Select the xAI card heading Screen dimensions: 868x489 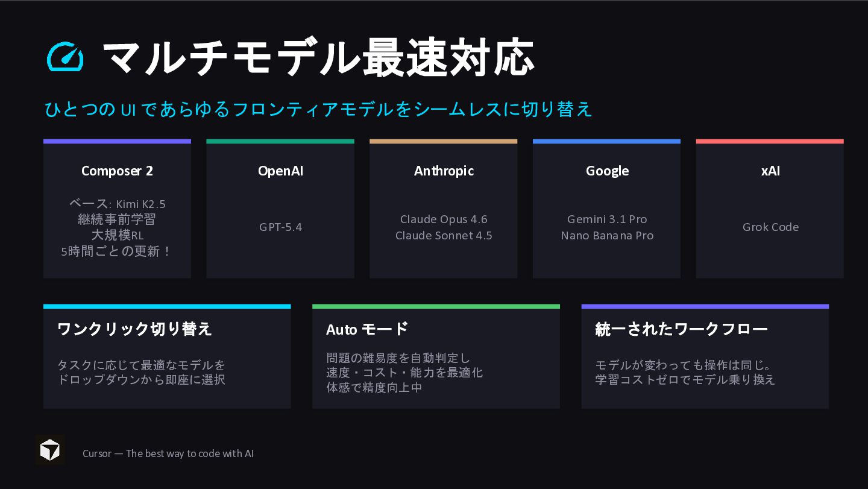tap(770, 171)
